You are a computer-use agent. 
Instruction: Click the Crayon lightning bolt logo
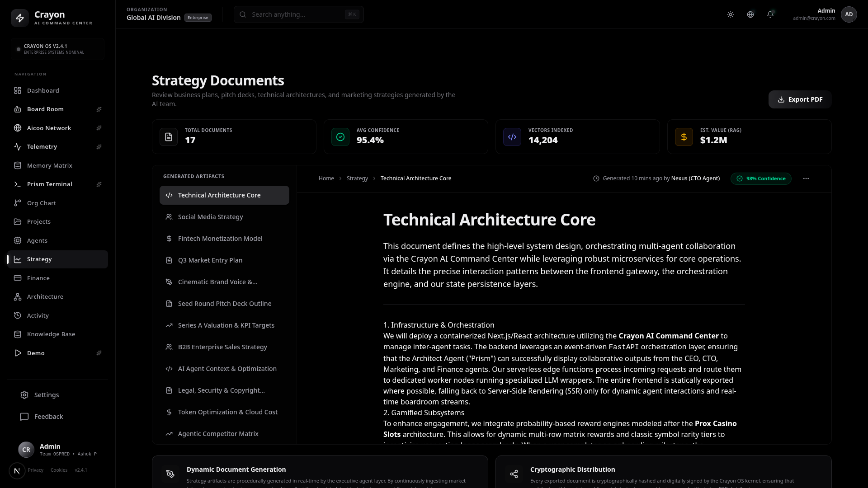tap(20, 18)
